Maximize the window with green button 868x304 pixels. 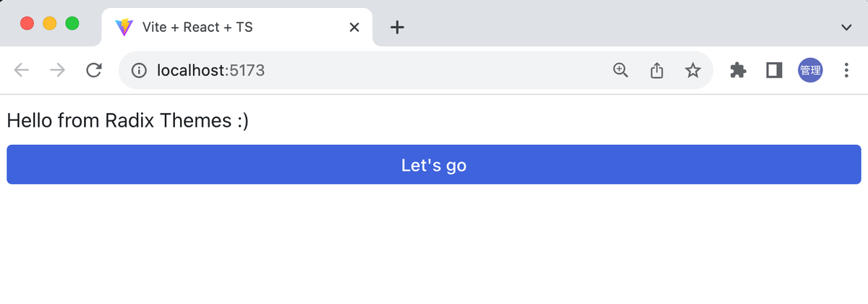coord(72,23)
